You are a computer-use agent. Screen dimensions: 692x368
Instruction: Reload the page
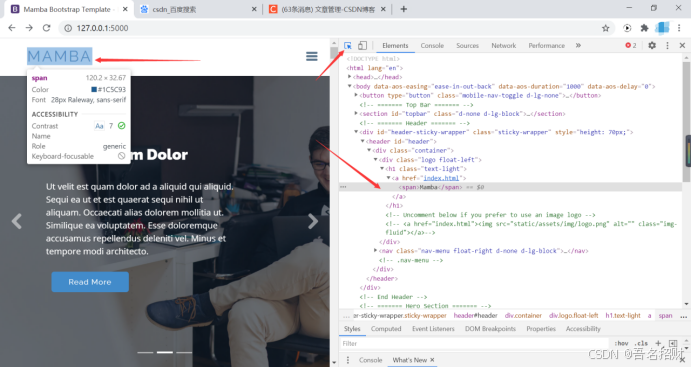46,28
